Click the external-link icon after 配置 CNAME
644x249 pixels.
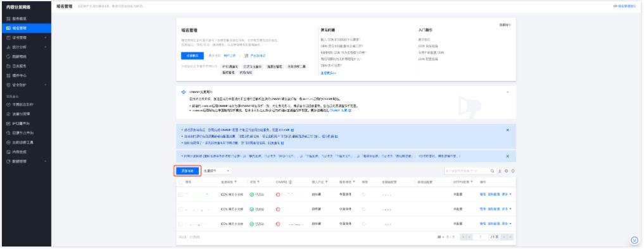click(293, 130)
